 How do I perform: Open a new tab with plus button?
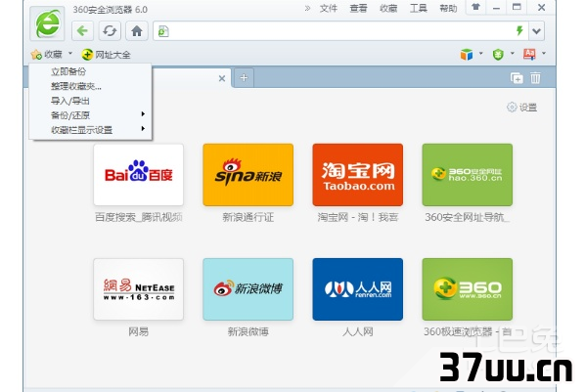click(x=244, y=77)
